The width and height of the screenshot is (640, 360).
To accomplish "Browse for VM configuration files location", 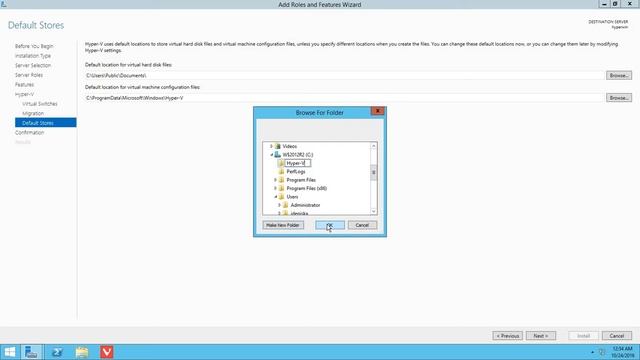I will (619, 98).
